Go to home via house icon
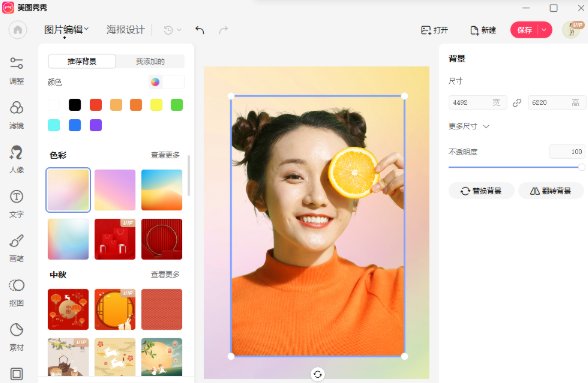The height and width of the screenshot is (383, 588). [x=18, y=30]
